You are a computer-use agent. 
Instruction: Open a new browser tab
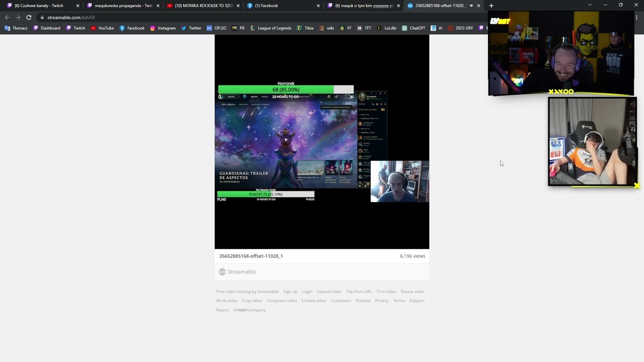491,6
